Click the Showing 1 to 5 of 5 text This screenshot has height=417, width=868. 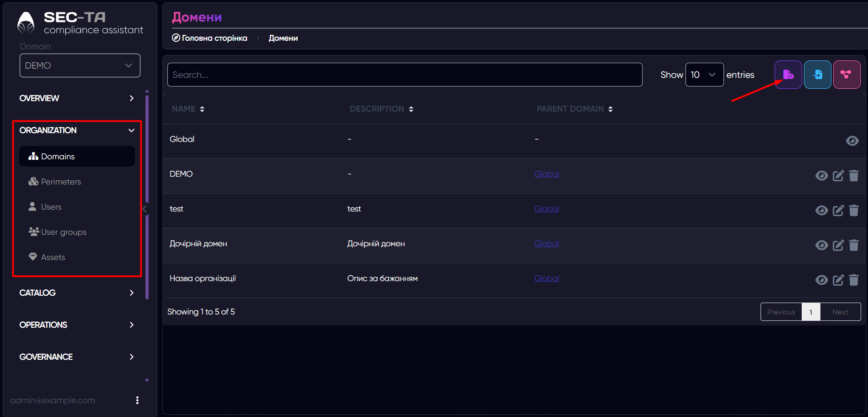[x=201, y=312]
